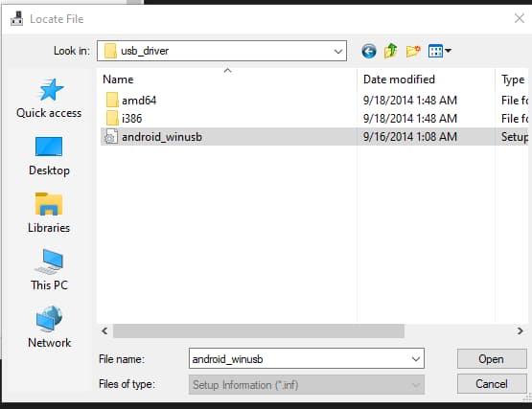
Task: Open Libraries from the sidebar
Action: click(x=49, y=214)
